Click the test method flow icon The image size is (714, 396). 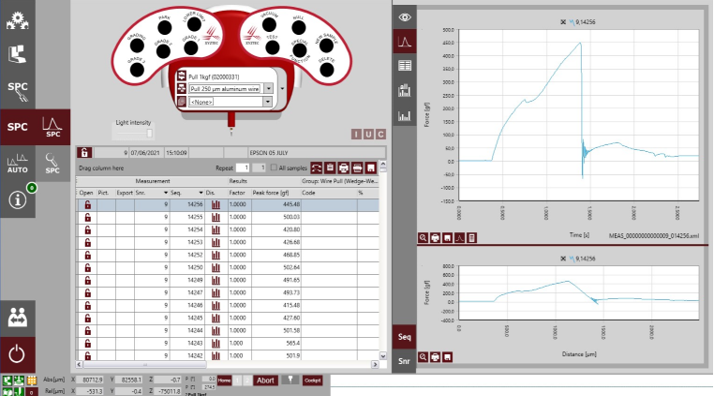[x=182, y=88]
